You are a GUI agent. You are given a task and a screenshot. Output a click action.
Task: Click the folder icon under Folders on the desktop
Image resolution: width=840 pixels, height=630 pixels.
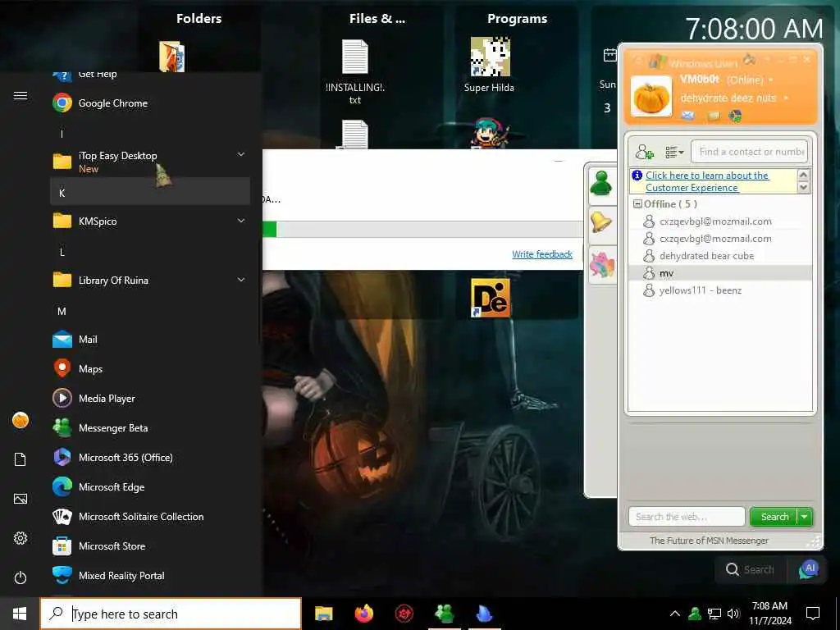pos(172,56)
